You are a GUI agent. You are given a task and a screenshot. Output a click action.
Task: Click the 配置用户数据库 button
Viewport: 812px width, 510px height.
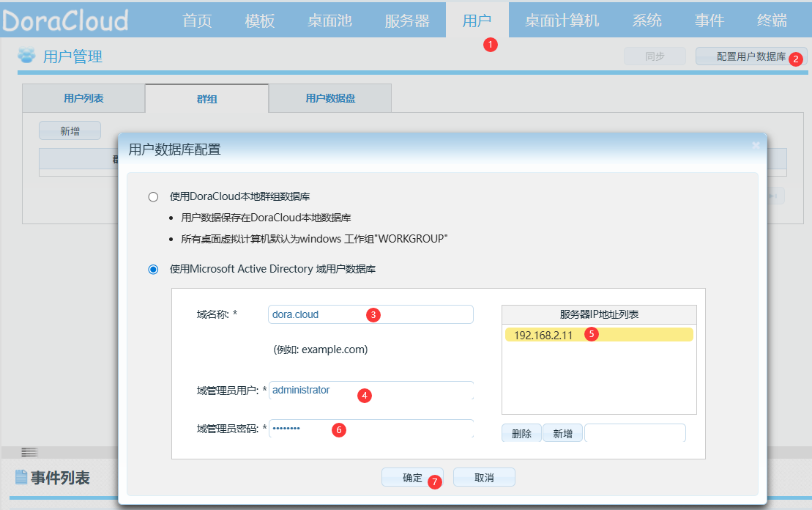750,56
